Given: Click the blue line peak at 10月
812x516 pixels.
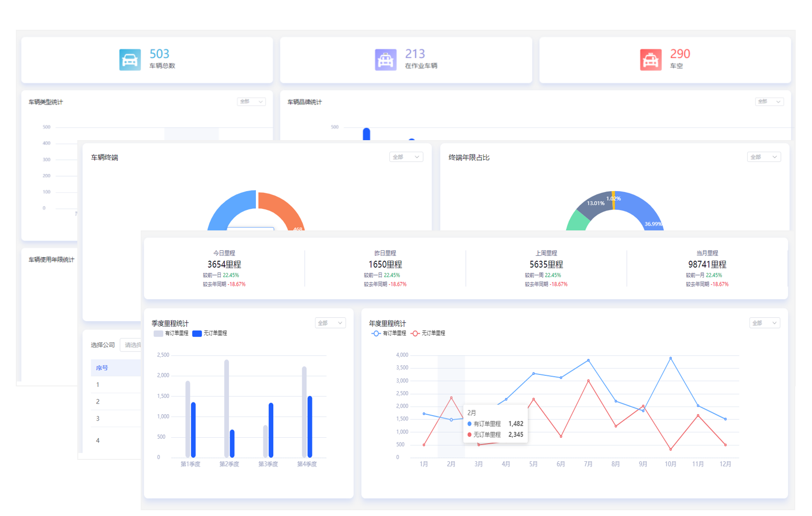Looking at the screenshot, I should [x=670, y=358].
